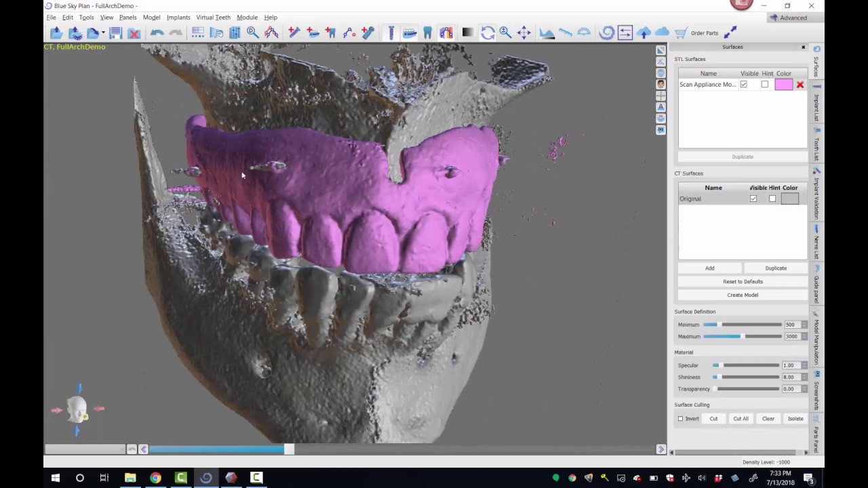This screenshot has width=868, height=488.
Task: Click the rotate refresh arrows icon
Action: [x=488, y=33]
